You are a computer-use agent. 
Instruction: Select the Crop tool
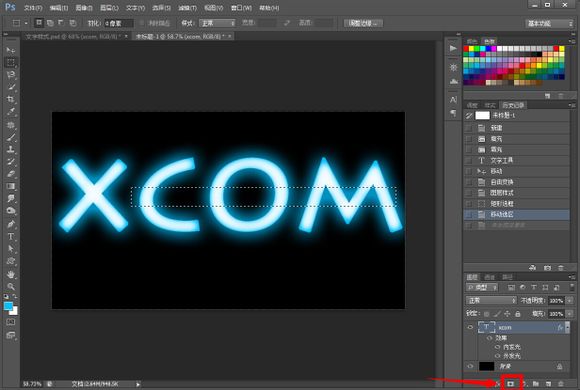coord(11,99)
